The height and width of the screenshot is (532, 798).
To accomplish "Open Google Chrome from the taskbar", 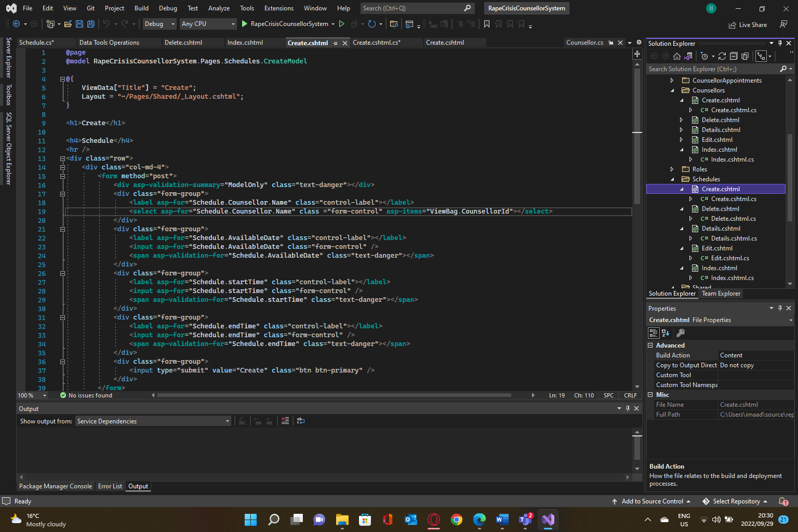I will coord(457,520).
